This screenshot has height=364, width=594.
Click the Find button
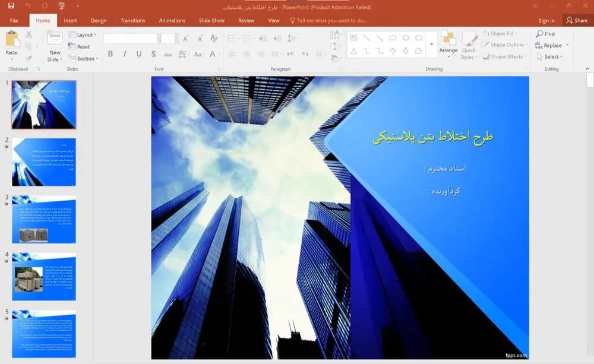[x=545, y=34]
